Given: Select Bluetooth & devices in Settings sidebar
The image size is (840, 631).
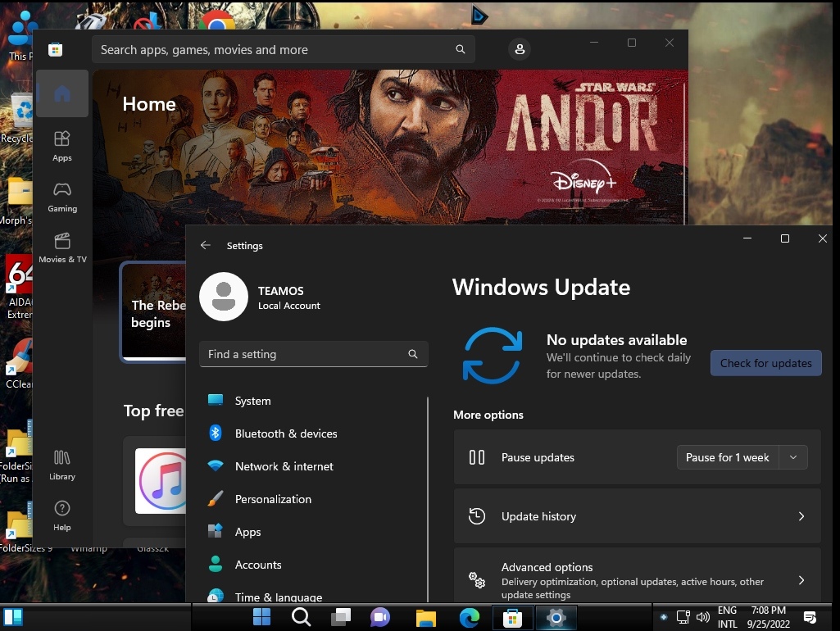Looking at the screenshot, I should (x=285, y=434).
